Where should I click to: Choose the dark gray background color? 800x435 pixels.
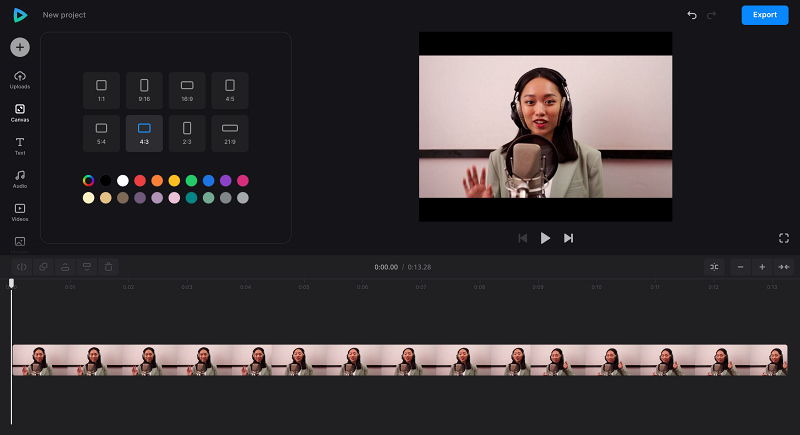(x=226, y=198)
